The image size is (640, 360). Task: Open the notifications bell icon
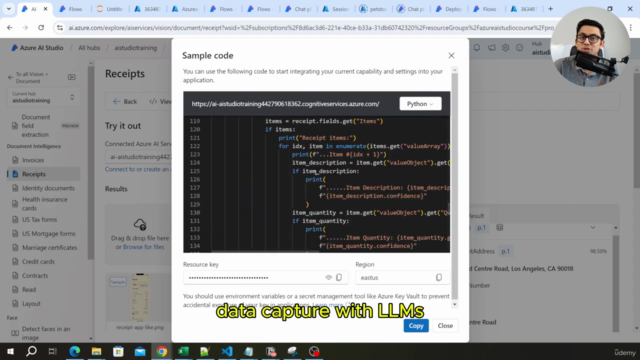pyautogui.click(x=477, y=48)
